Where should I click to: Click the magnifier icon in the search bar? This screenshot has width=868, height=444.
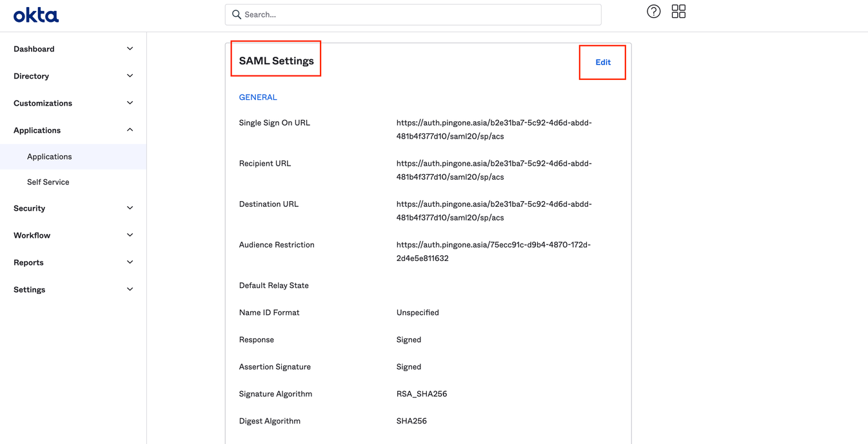point(237,14)
